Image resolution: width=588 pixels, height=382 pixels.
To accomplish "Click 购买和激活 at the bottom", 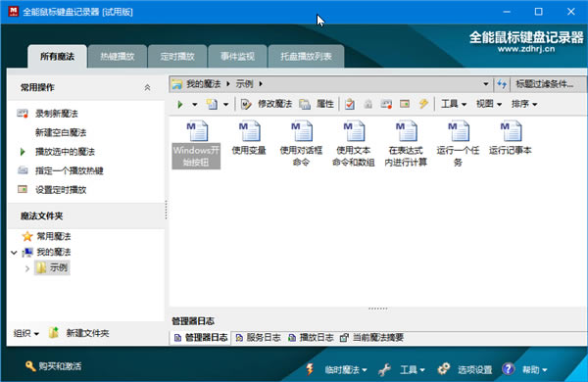I will 53,366.
